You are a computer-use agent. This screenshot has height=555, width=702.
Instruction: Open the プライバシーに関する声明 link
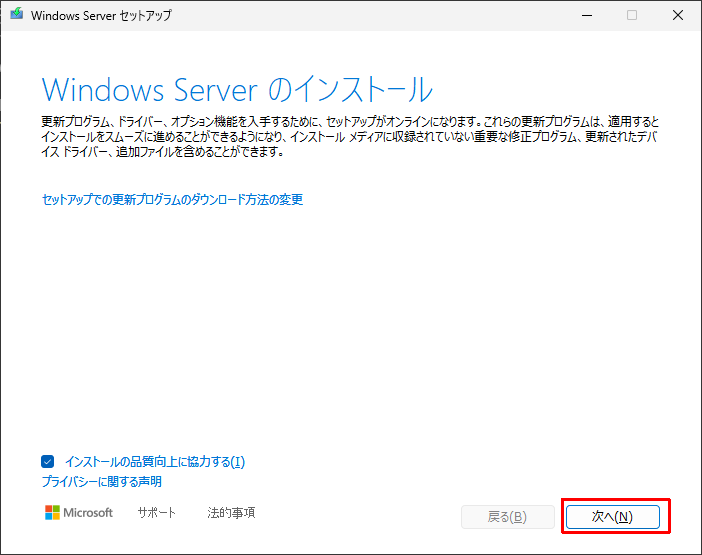click(102, 482)
